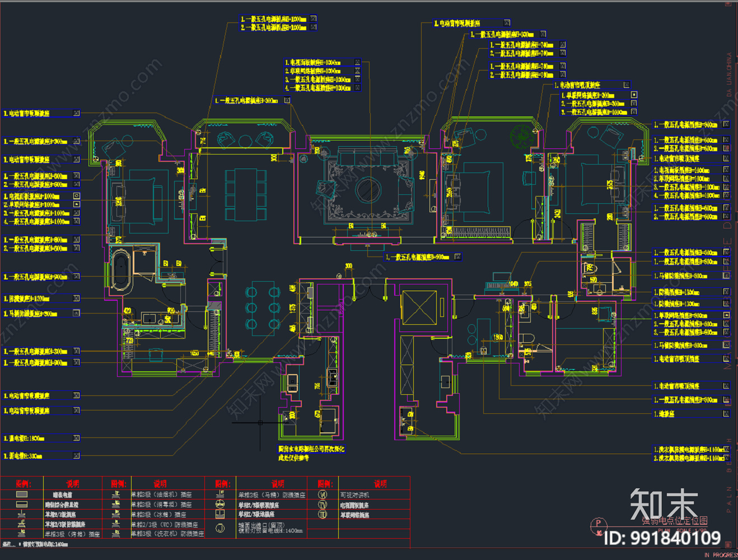Click 单相3极（冰箱）插座 legend text
The height and width of the screenshot is (560, 738).
pyautogui.click(x=158, y=515)
